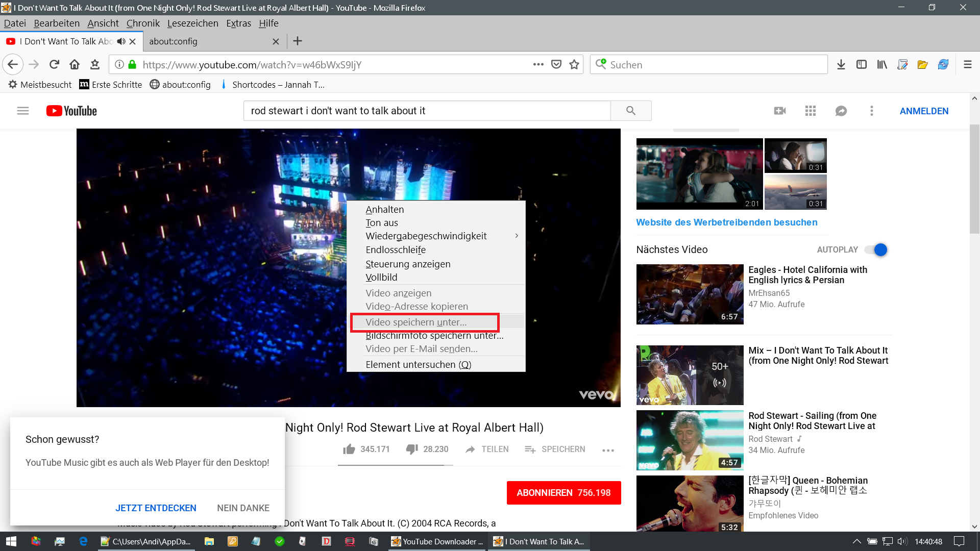Open Firefox downloads arrow icon
The width and height of the screenshot is (980, 551).
point(841,64)
